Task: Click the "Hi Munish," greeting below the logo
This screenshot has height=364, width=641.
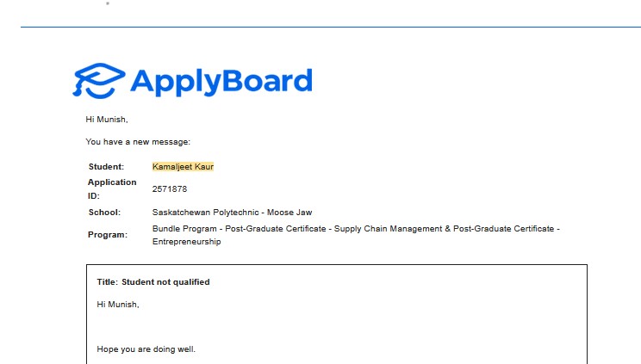Action: coord(107,119)
